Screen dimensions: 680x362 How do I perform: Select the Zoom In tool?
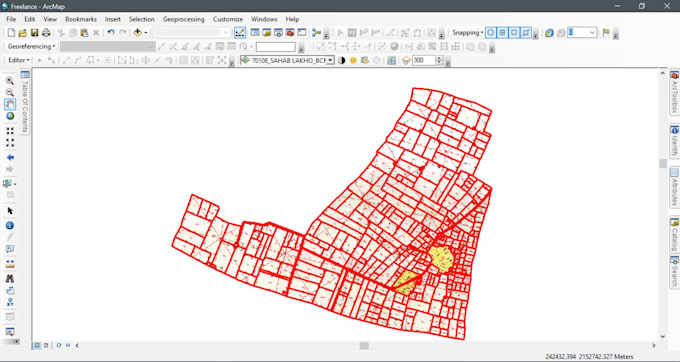click(10, 81)
